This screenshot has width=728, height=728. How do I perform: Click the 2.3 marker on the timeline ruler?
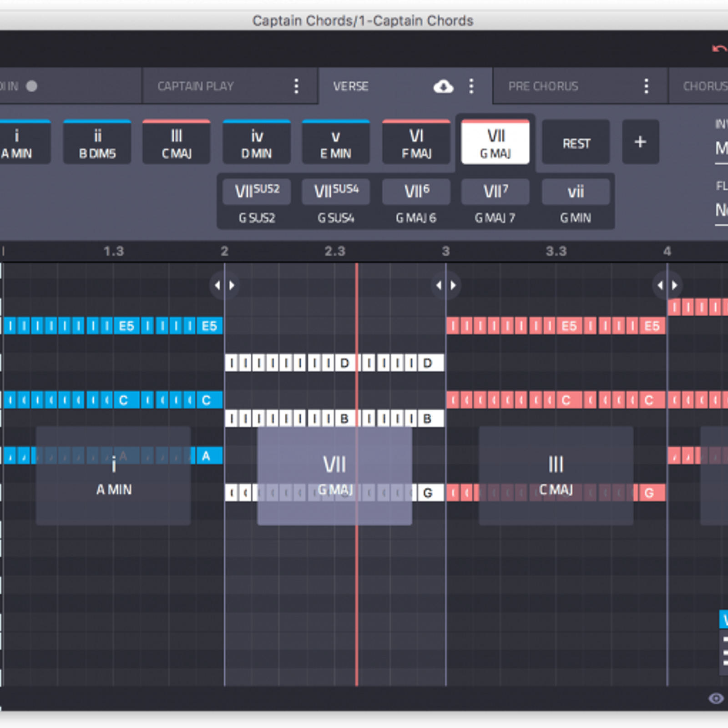tap(335, 251)
